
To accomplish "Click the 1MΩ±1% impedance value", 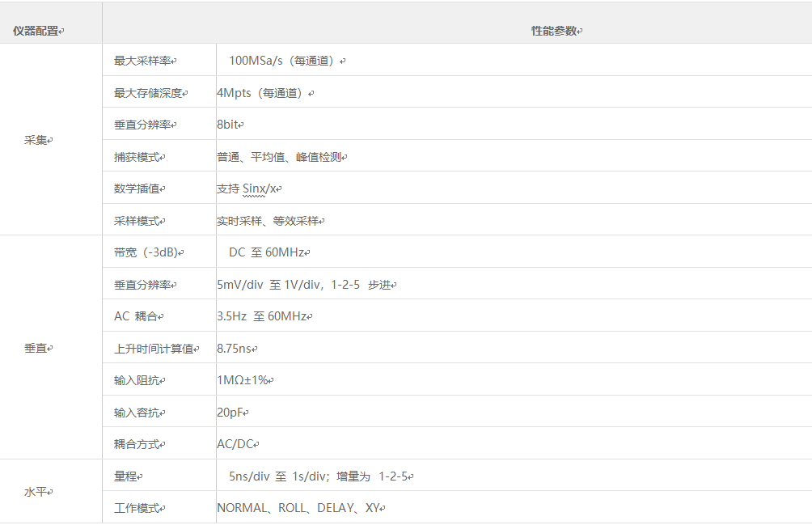I will pyautogui.click(x=243, y=380).
